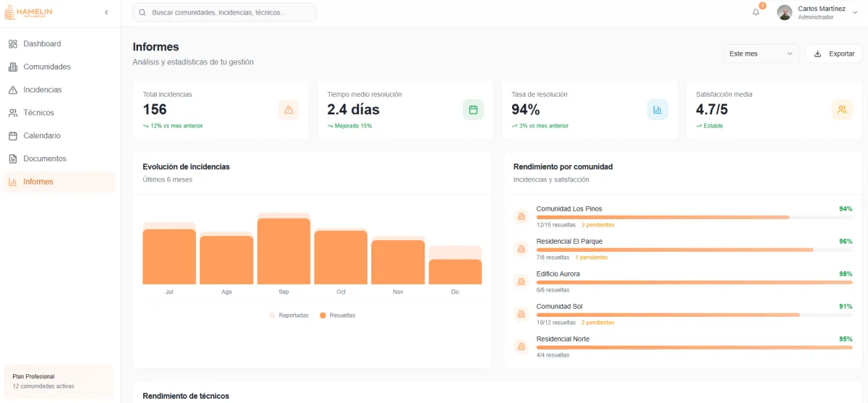Go to Incidencias in the sidebar

(42, 90)
